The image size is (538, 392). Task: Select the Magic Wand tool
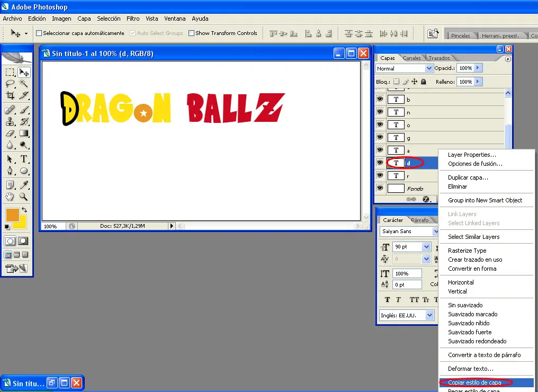click(24, 83)
